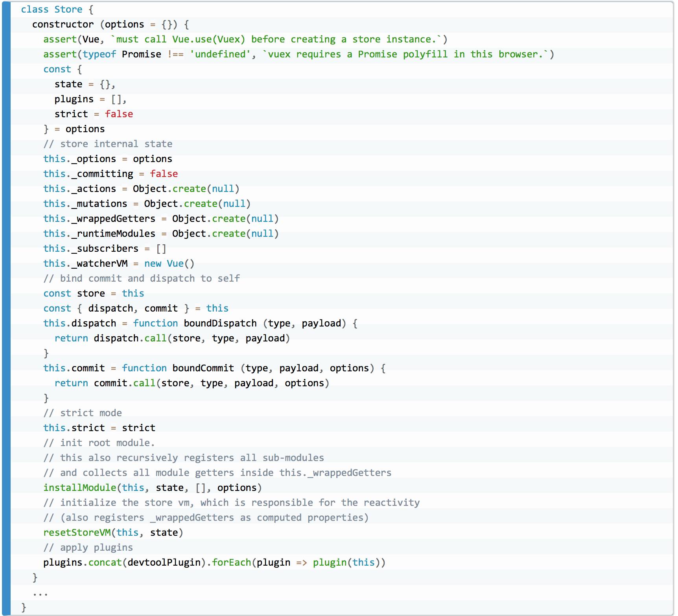Click the 'this._committing = false' line
Screen dimensions: 678x616
pos(111,174)
